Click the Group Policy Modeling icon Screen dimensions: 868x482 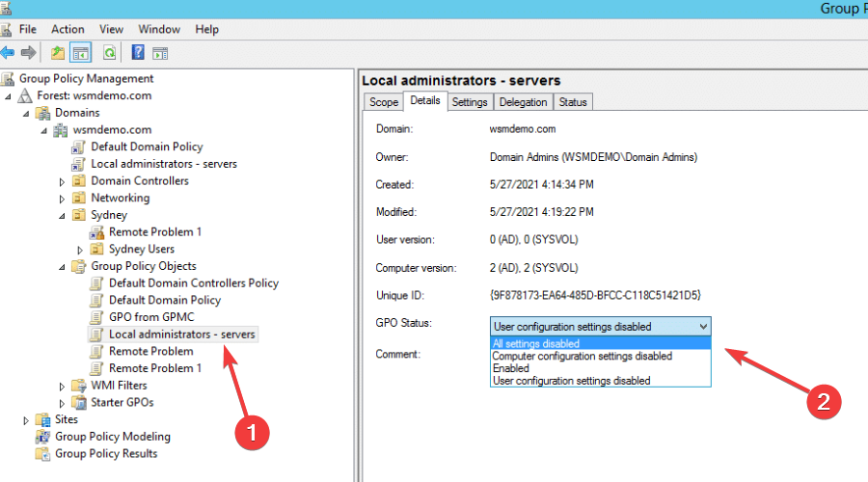[42, 437]
